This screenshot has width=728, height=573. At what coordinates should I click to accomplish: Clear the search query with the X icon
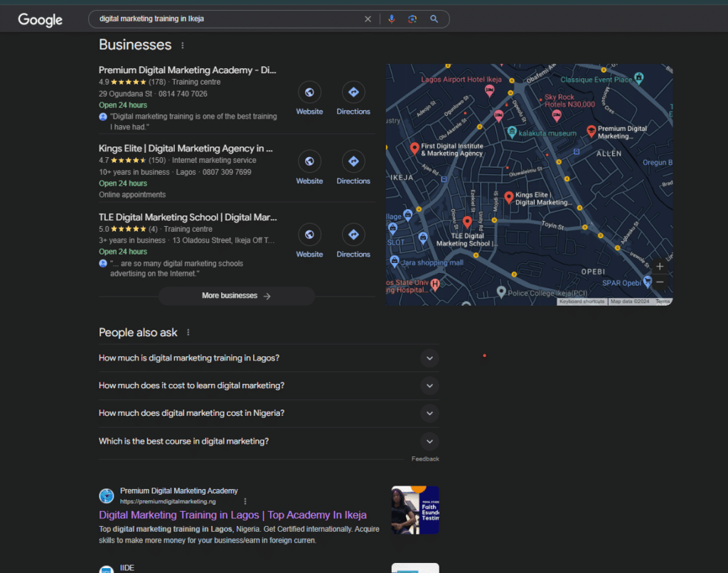click(368, 19)
